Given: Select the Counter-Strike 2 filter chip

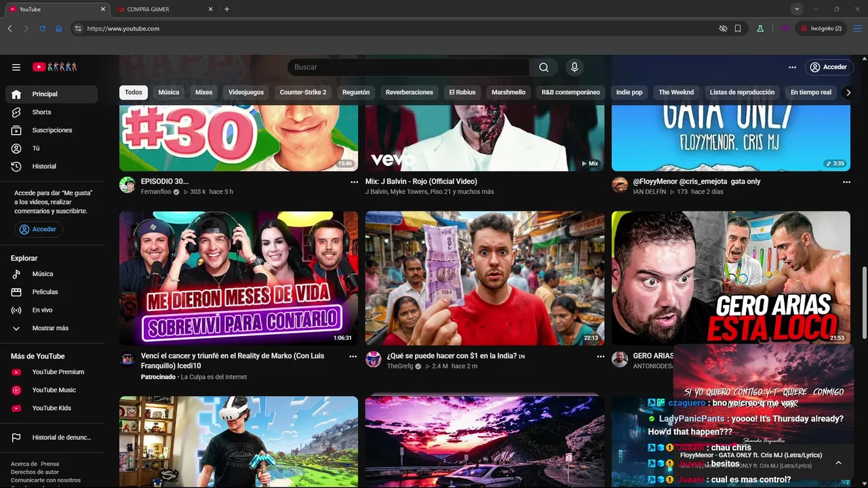Looking at the screenshot, I should point(303,92).
